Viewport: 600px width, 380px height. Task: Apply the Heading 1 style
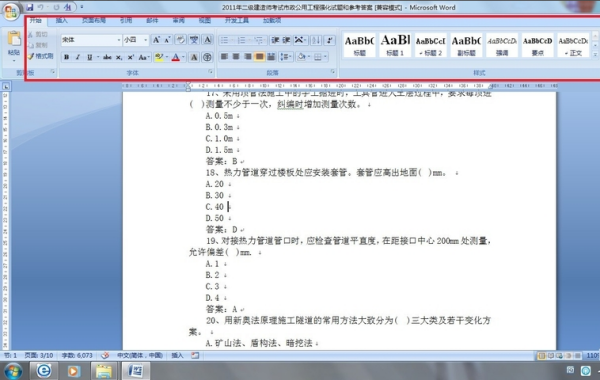point(395,45)
